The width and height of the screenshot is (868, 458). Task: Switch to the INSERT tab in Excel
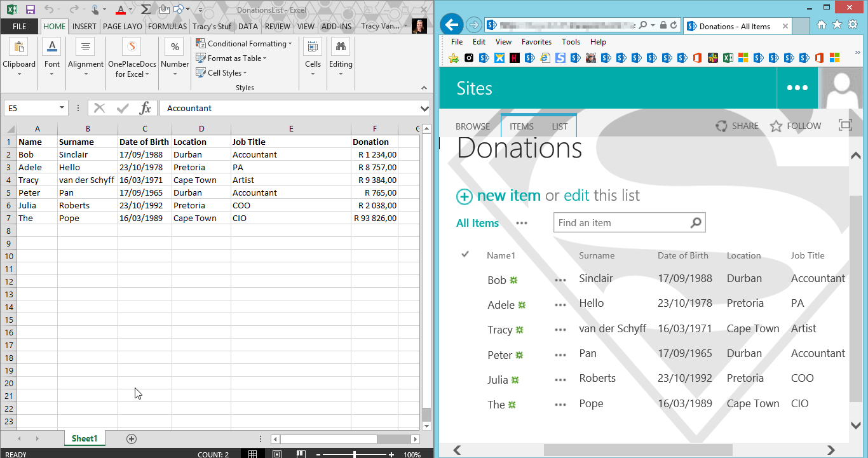coord(85,27)
